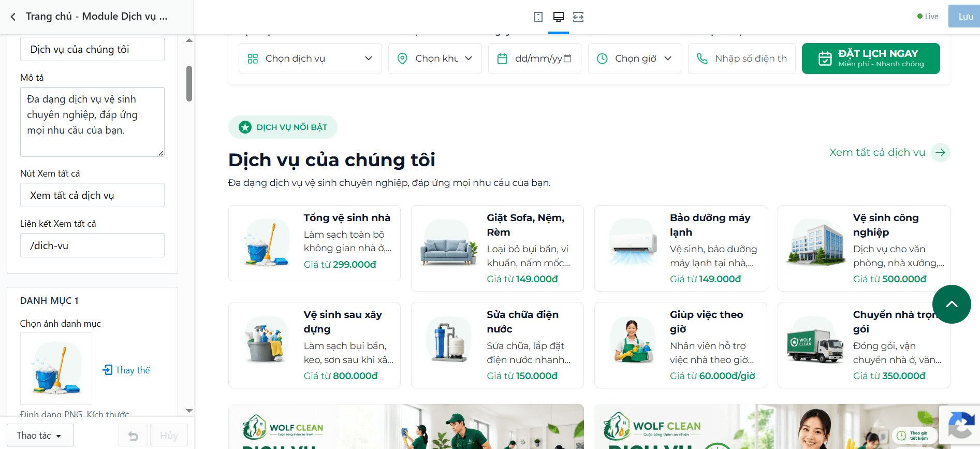Select the Danh mục 1 bucket image thumbnail
The width and height of the screenshot is (980, 449).
[x=56, y=369]
